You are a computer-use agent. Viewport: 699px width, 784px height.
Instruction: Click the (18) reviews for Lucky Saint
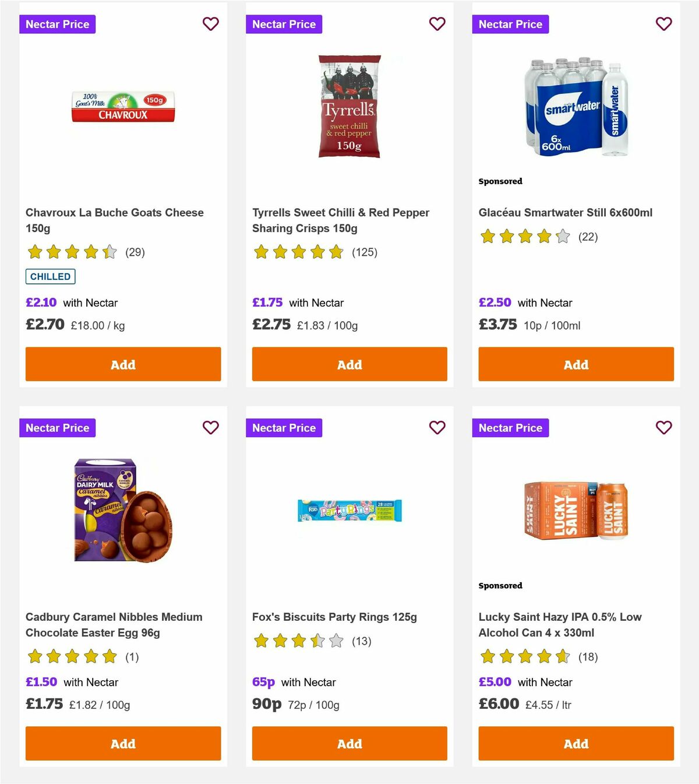(588, 656)
